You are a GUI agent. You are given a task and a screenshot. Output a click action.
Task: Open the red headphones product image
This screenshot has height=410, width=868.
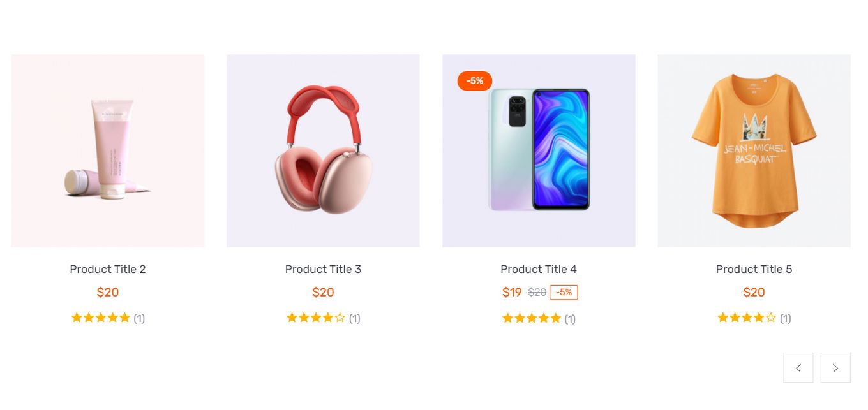(x=323, y=150)
